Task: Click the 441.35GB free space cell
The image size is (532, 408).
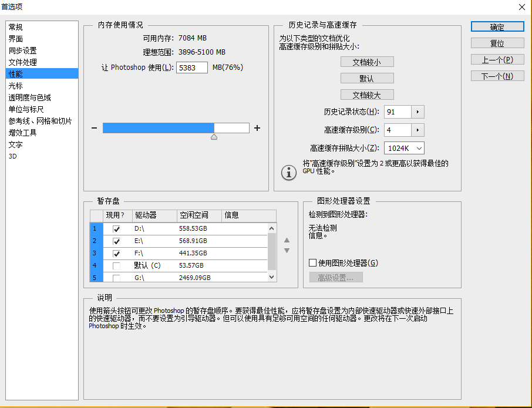Action: point(193,254)
